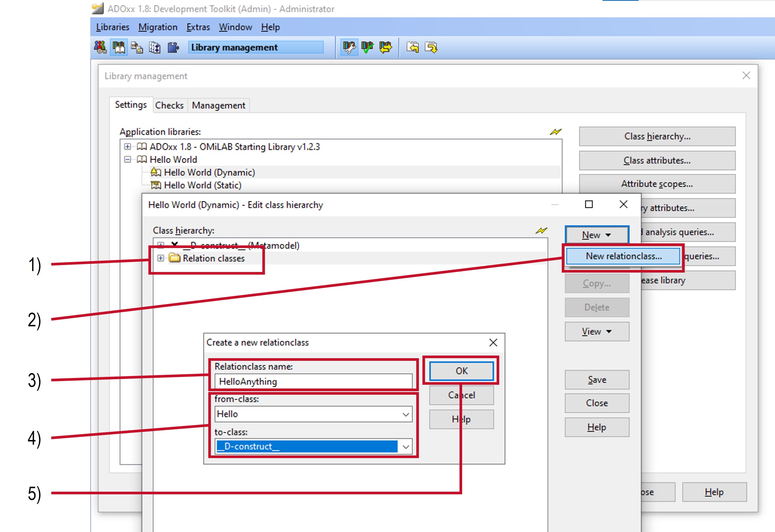Viewport: 775px width, 532px height.
Task: Expand the OMiLAB Starting Library node
Action: tap(127, 146)
